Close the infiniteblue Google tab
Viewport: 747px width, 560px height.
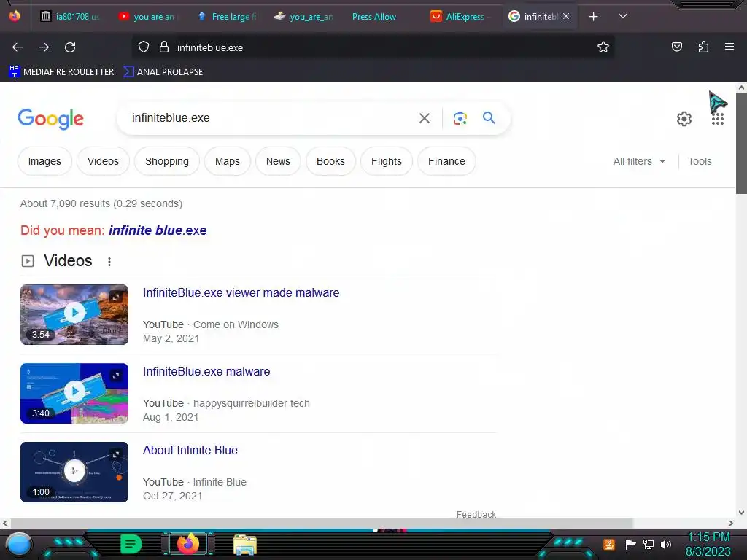click(x=566, y=16)
